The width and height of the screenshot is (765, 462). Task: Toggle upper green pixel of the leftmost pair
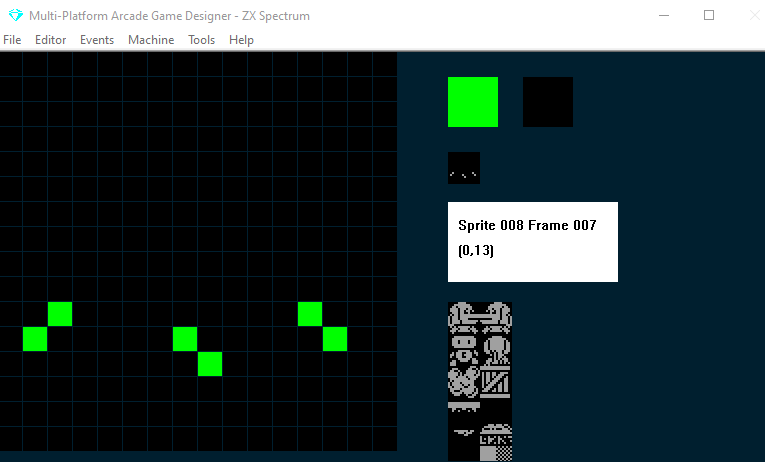click(60, 314)
